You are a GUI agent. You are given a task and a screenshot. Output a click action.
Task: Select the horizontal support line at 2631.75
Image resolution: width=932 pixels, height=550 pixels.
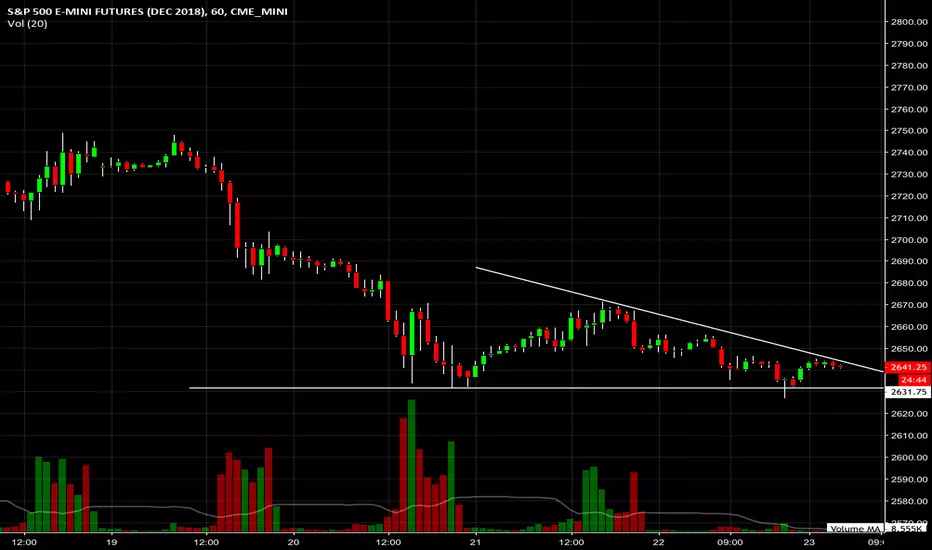click(536, 388)
